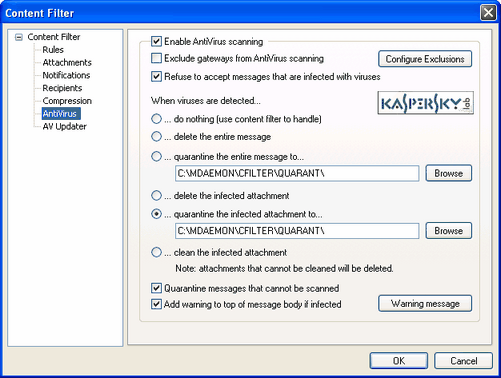Open Compression settings in tree

(67, 101)
